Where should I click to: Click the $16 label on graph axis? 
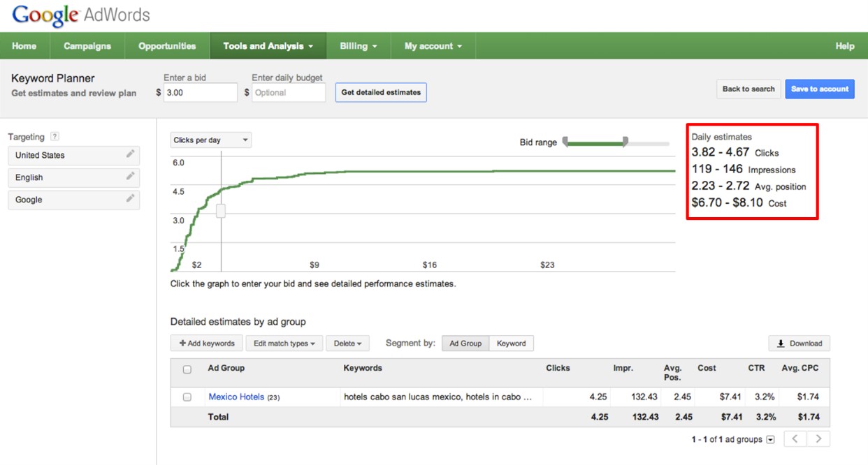coord(430,265)
